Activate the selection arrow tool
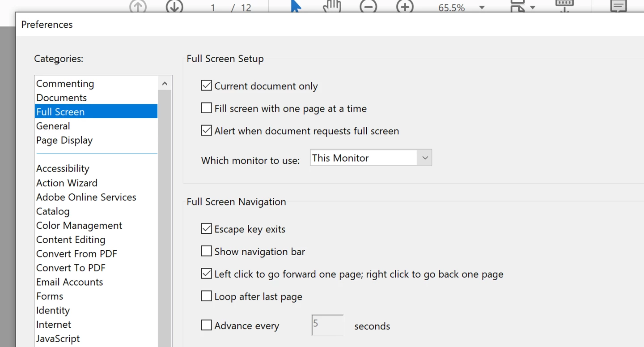 coord(296,6)
